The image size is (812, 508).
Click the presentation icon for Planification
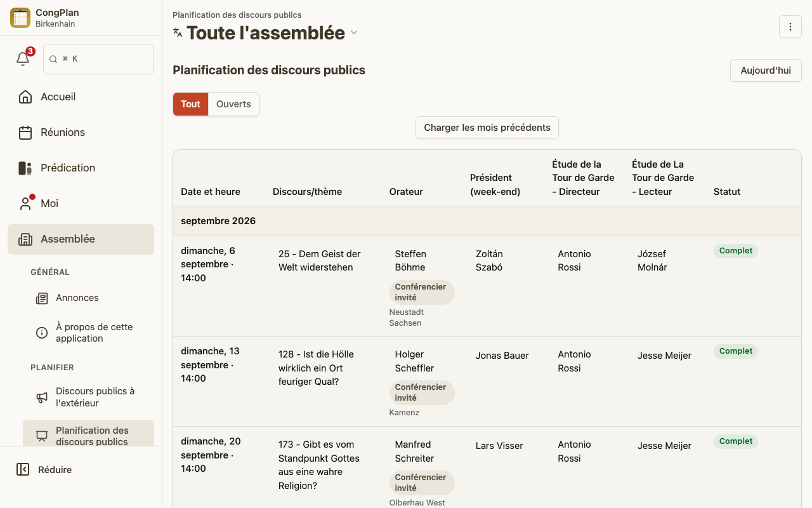[x=42, y=436]
